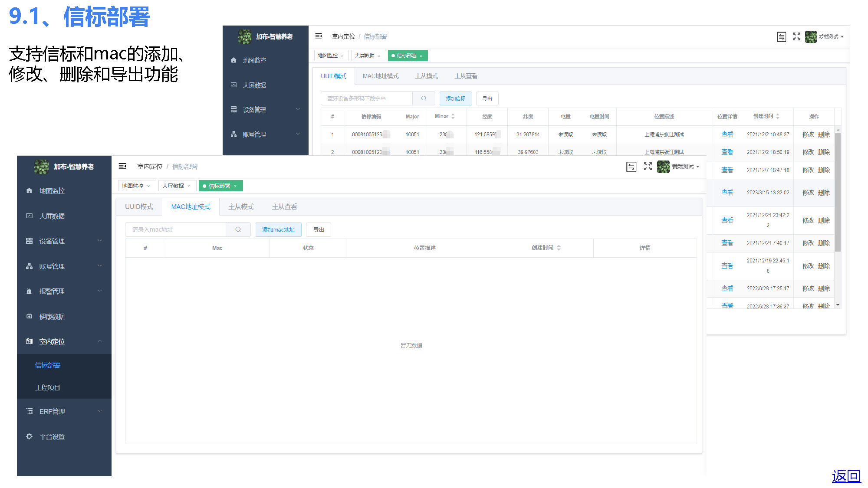868x488 pixels.
Task: Open the notes icon in back window header
Action: [x=781, y=37]
